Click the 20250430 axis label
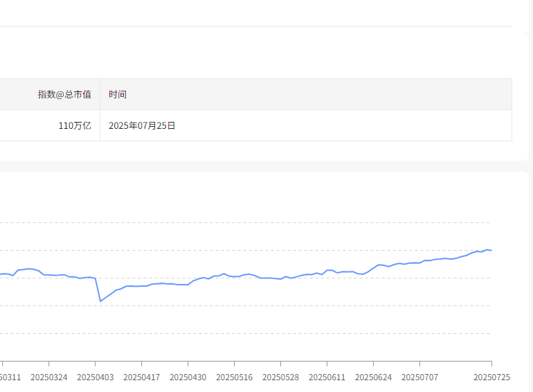 [188, 377]
